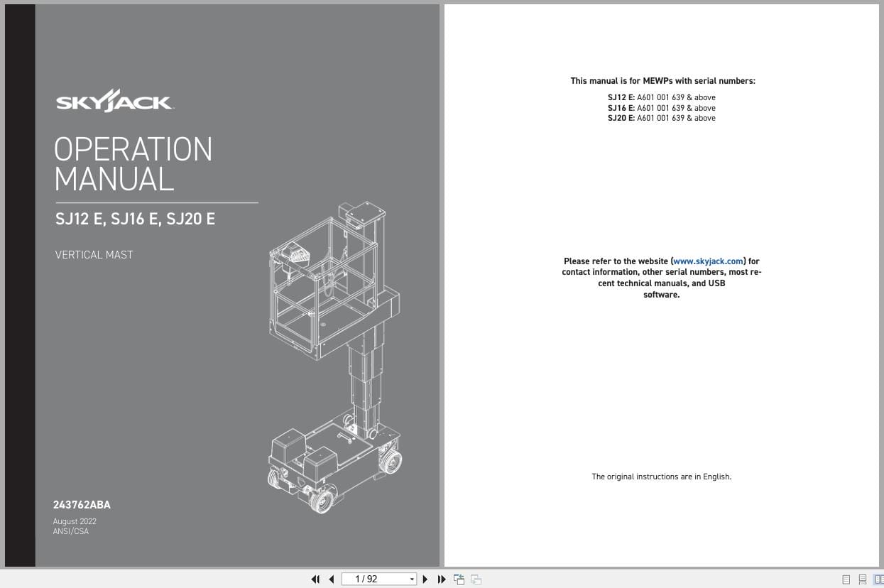Switch to single page view mode
Image resolution: width=884 pixels, height=588 pixels.
coord(845,579)
